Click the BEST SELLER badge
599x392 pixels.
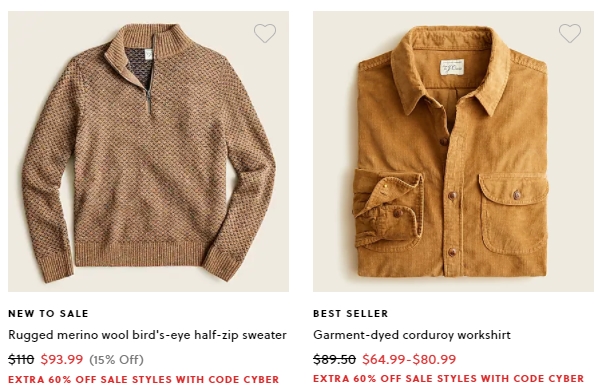click(x=350, y=314)
